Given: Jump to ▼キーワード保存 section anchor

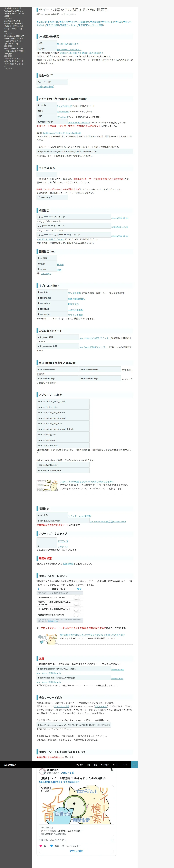Looking at the screenshot, I should coord(95,25).
